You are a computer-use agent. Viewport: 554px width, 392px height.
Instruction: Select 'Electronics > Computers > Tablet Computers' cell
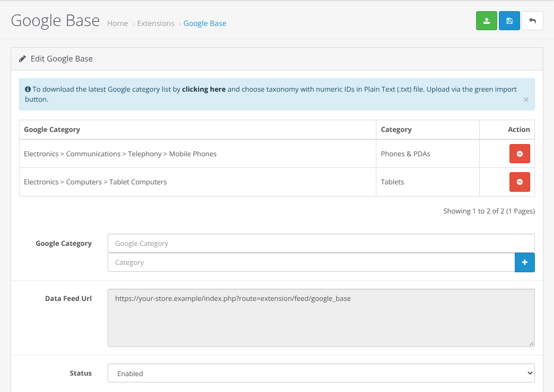pyautogui.click(x=198, y=182)
